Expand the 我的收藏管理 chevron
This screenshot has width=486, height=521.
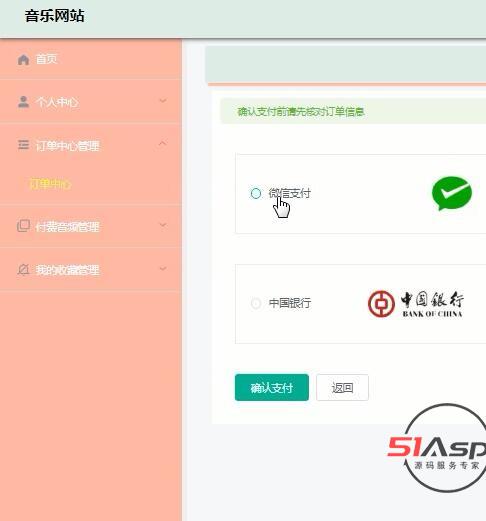163,268
